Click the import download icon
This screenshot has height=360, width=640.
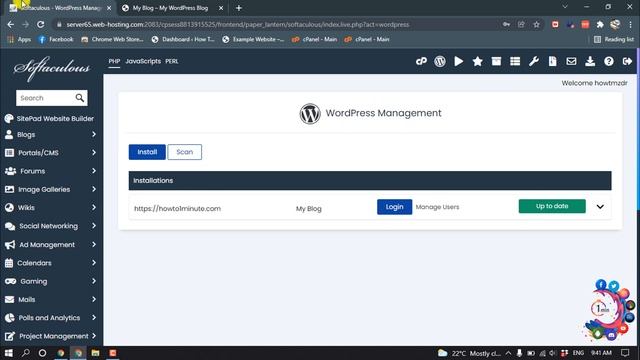point(590,61)
